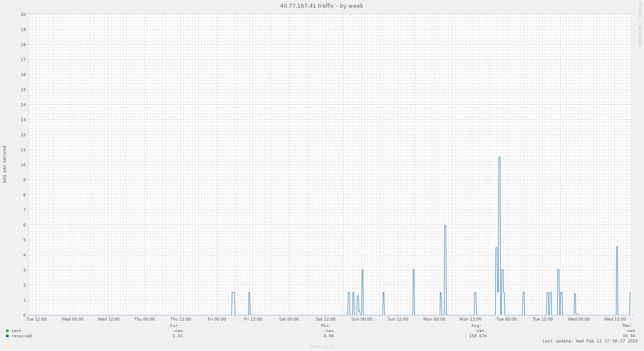Click the 'Sun 12:00' x-axis label
Screen dimensions: 644x351
coord(397,319)
